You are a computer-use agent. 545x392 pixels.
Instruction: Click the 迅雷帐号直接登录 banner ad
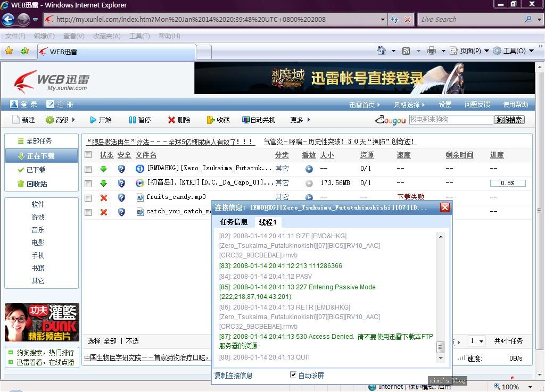point(364,78)
